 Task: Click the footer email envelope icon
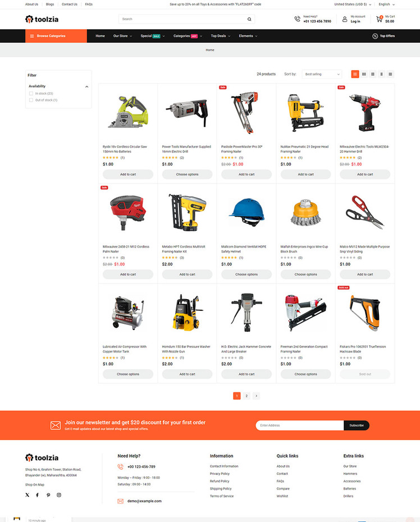pyautogui.click(x=121, y=501)
